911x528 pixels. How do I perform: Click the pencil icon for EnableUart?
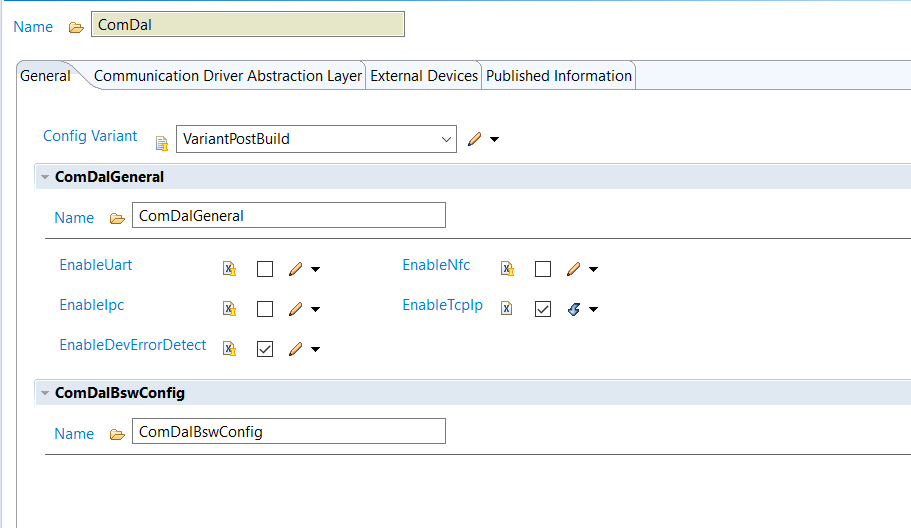(295, 269)
